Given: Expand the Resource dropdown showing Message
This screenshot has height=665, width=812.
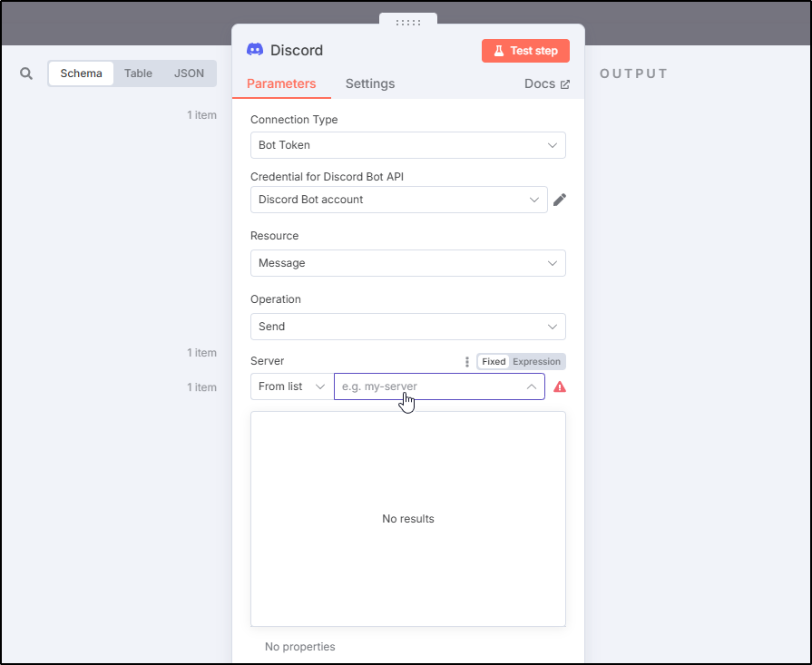Looking at the screenshot, I should (408, 263).
